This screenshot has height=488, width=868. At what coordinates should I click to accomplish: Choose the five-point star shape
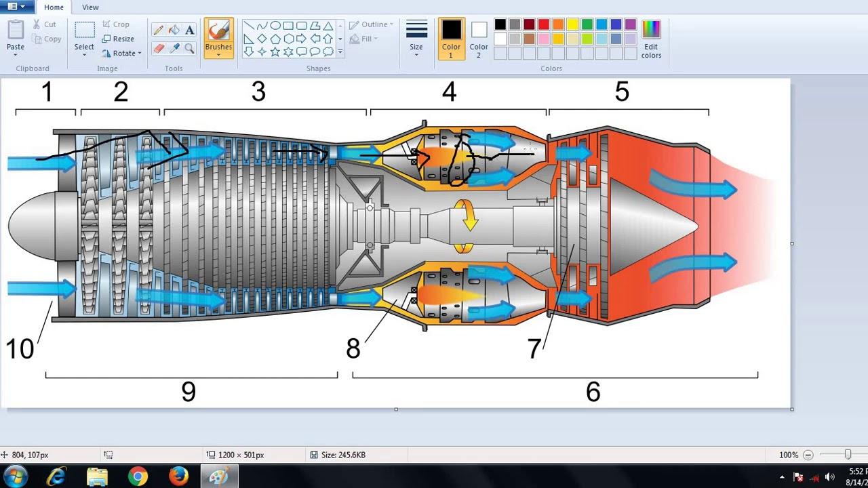click(275, 52)
